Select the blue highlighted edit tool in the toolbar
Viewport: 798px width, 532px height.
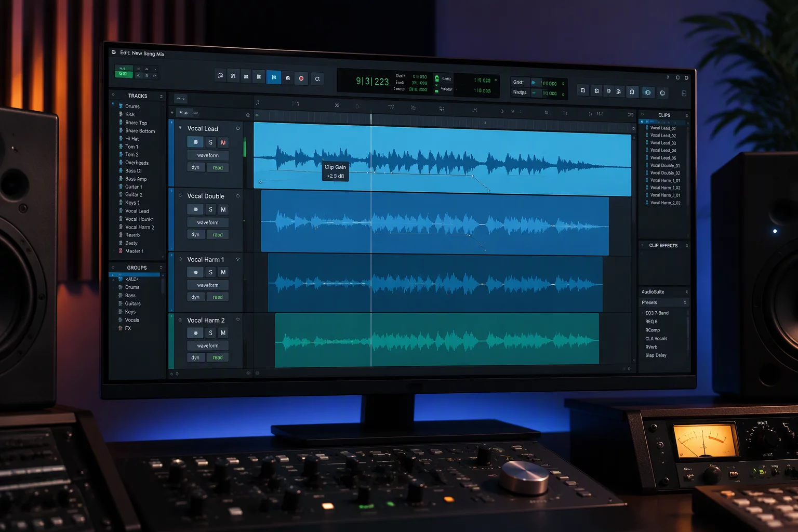273,77
